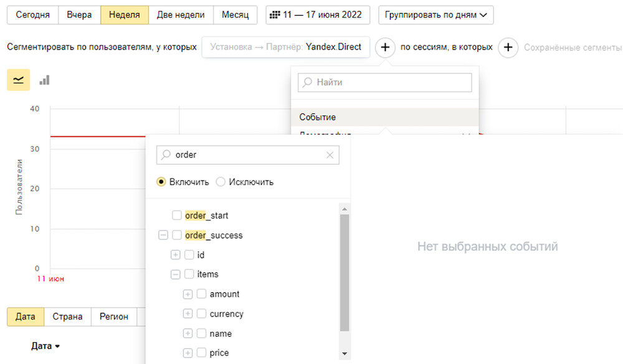Switch to bar chart view icon
Screen dimensions: 623x364
point(44,80)
